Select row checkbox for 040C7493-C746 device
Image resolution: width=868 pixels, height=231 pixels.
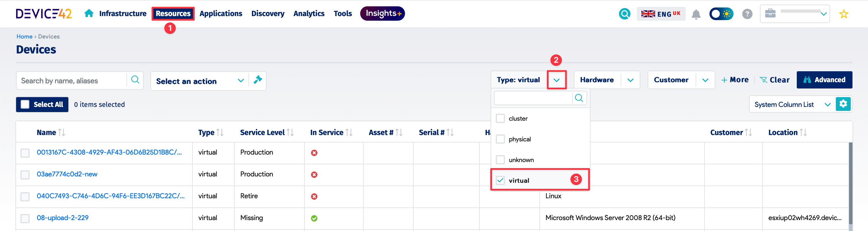tap(25, 197)
